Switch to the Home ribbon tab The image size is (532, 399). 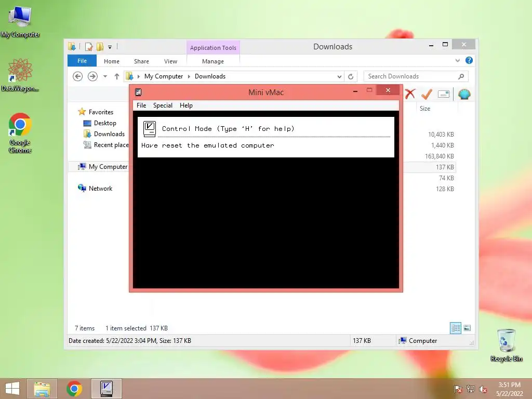point(112,61)
